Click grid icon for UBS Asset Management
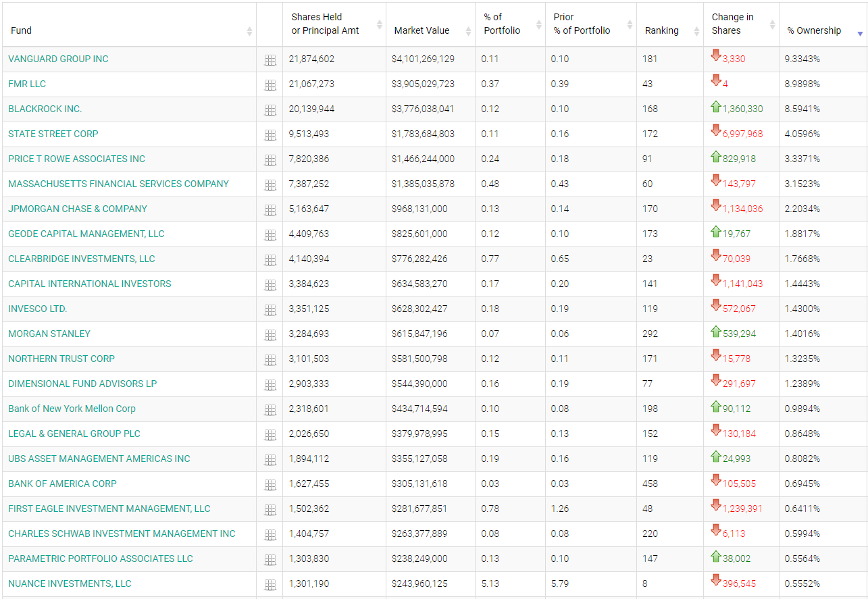The image size is (868, 599). (x=270, y=460)
